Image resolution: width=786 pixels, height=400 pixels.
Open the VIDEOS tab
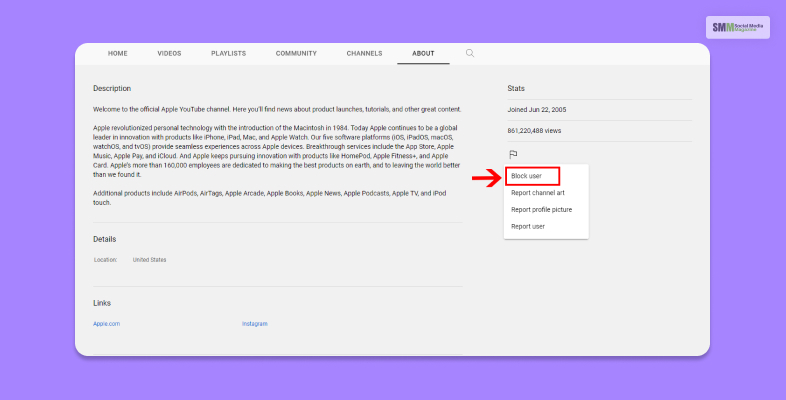pos(169,53)
